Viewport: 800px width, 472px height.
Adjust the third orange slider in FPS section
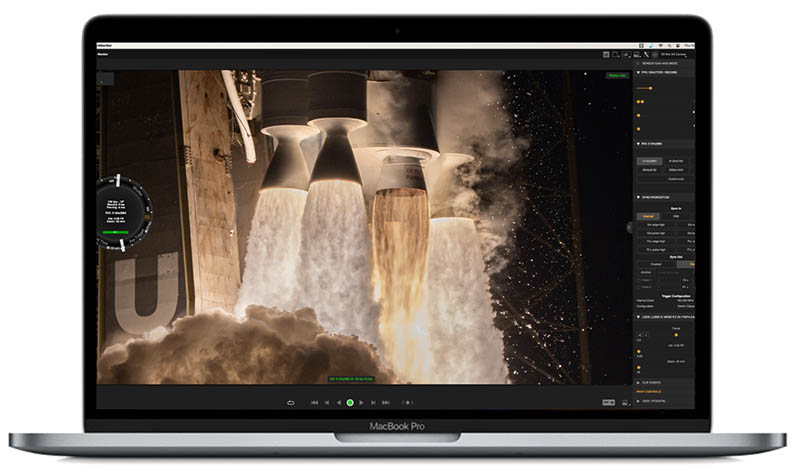[x=638, y=115]
